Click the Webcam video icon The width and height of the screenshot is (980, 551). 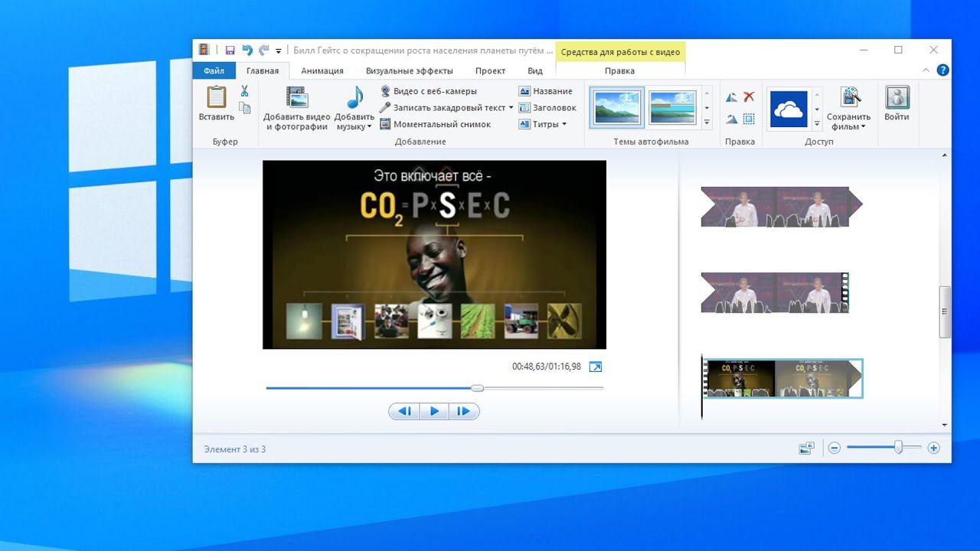pyautogui.click(x=386, y=91)
